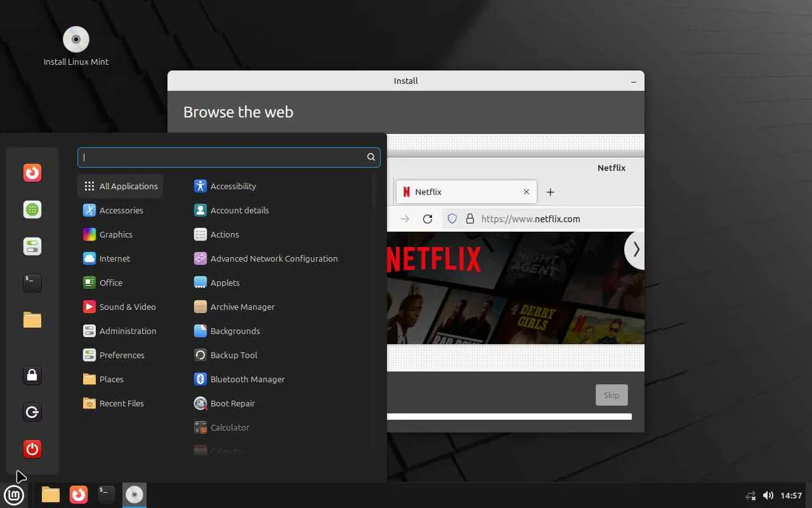This screenshot has width=812, height=508.
Task: Open the Backgrounds icon
Action: tap(200, 331)
